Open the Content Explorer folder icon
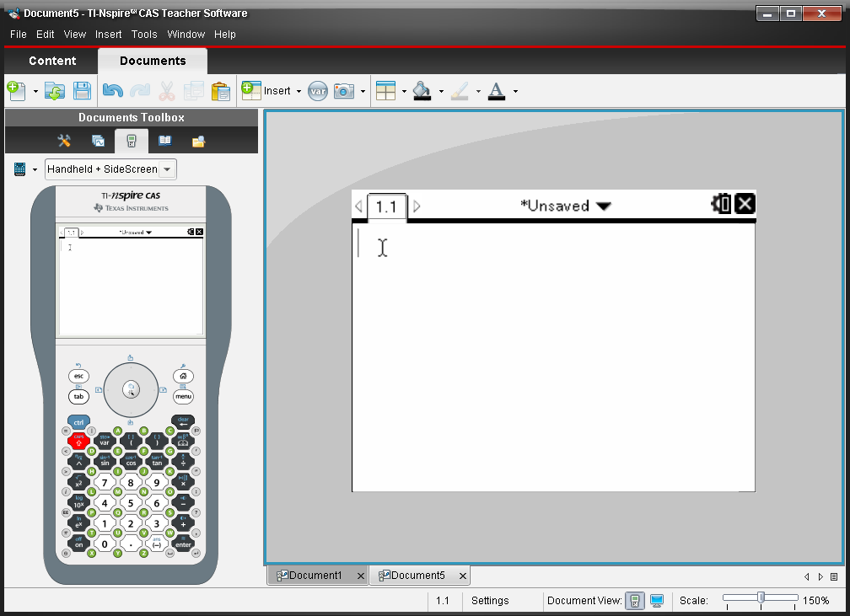Image resolution: width=850 pixels, height=616 pixels. pos(198,142)
